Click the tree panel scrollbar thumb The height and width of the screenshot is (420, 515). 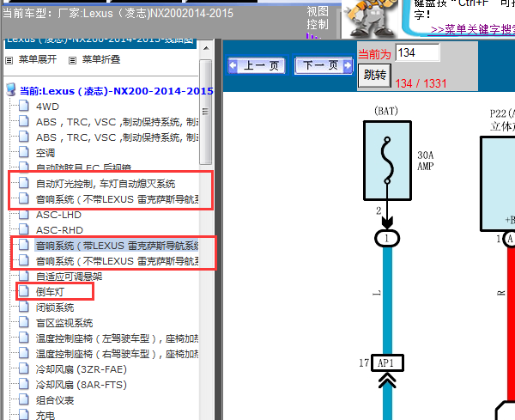point(206,112)
